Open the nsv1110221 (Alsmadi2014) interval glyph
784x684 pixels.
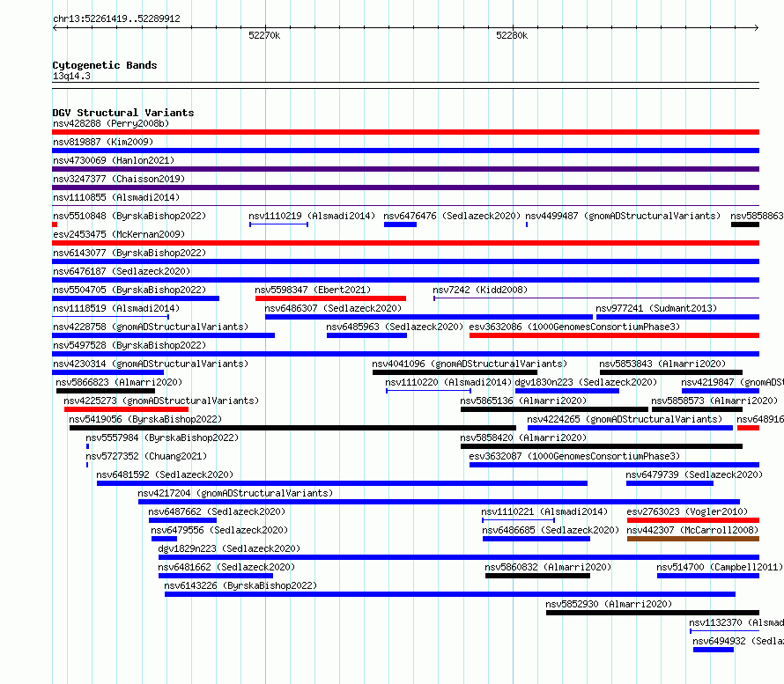click(519, 520)
